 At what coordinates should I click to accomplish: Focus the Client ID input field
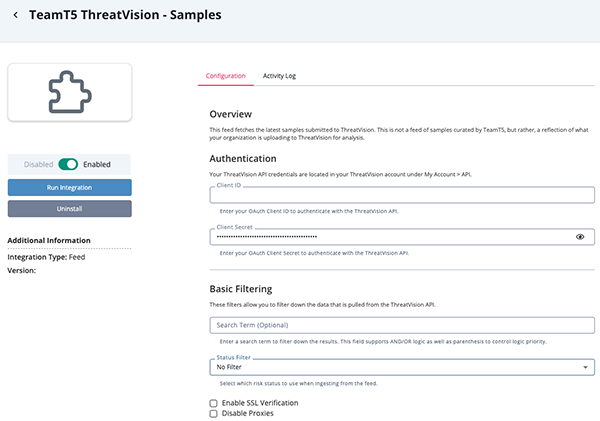pos(402,195)
